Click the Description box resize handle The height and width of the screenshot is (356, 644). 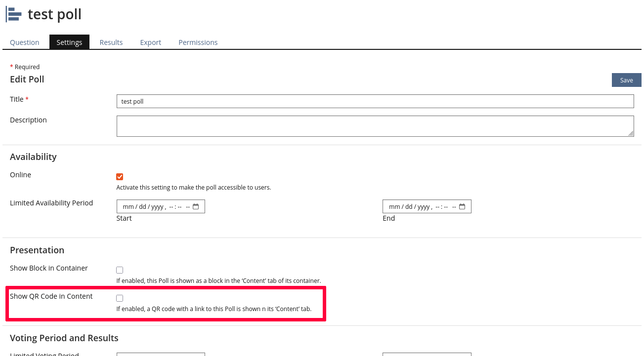(631, 133)
